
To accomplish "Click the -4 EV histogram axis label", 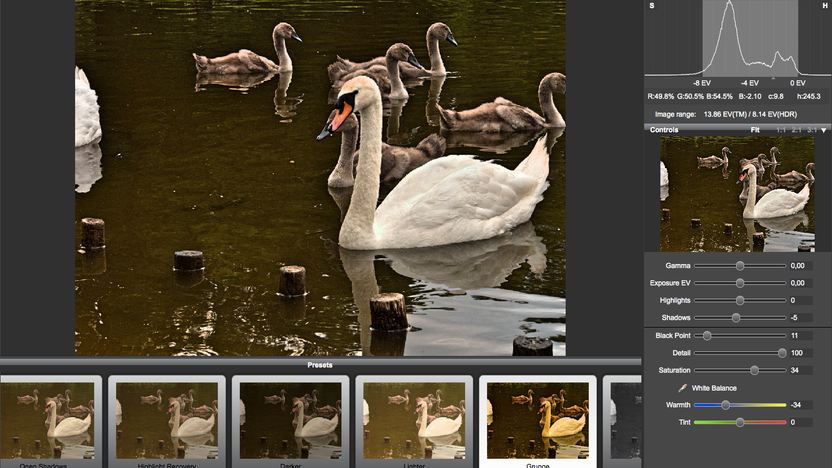I will tap(749, 83).
